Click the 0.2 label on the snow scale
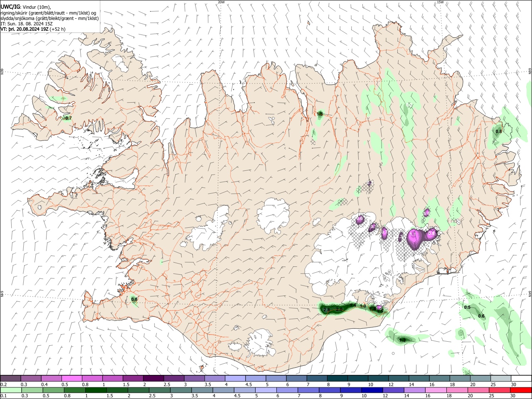This screenshot has height=399, width=532. pyautogui.click(x=4, y=384)
